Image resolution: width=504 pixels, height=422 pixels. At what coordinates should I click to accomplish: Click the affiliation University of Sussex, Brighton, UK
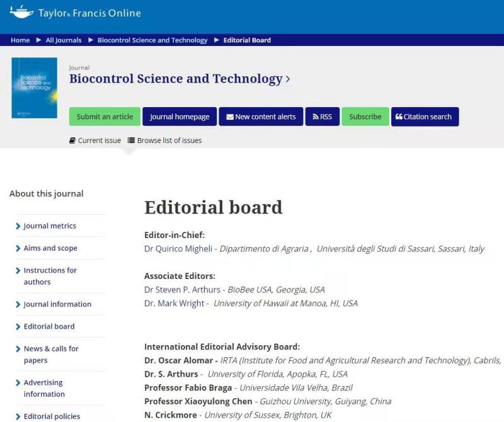[268, 415]
